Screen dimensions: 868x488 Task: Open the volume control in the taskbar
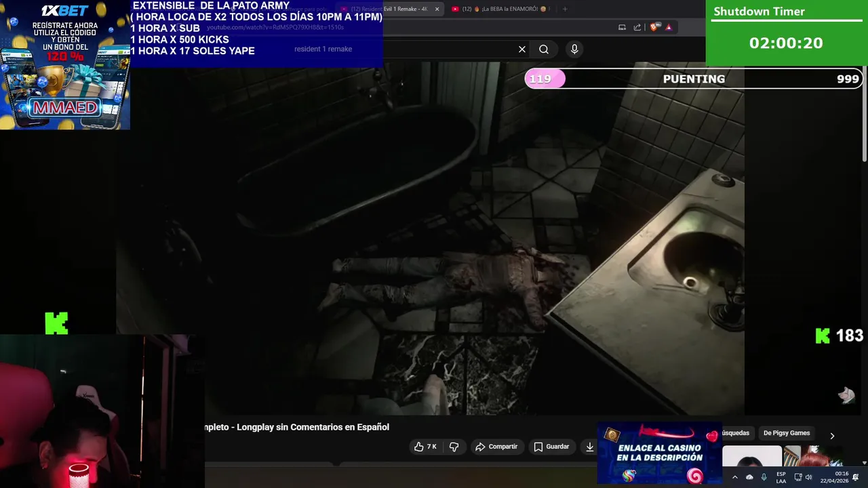[x=808, y=477]
